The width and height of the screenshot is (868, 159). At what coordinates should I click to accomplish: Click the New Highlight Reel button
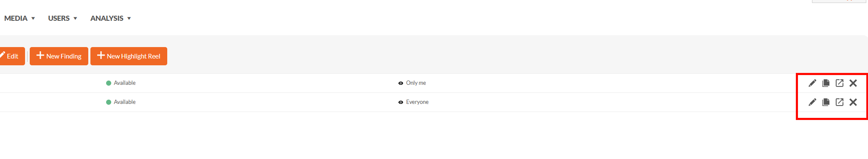coord(129,56)
